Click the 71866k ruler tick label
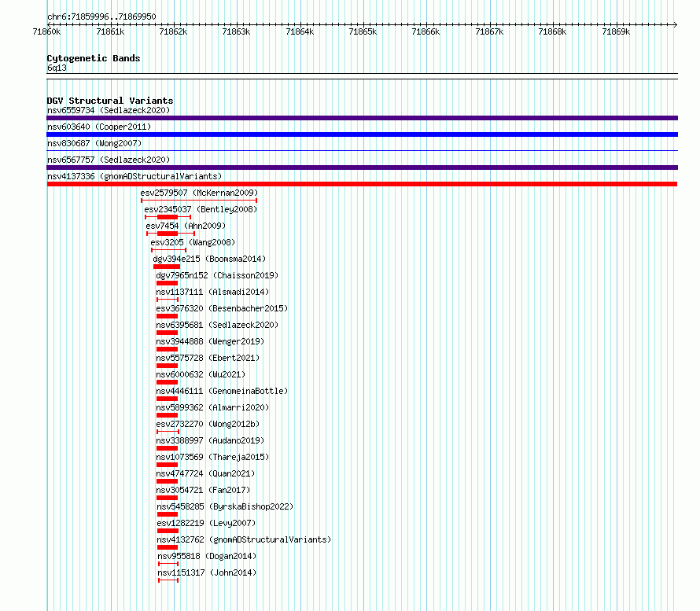The height and width of the screenshot is (611, 700). (426, 31)
